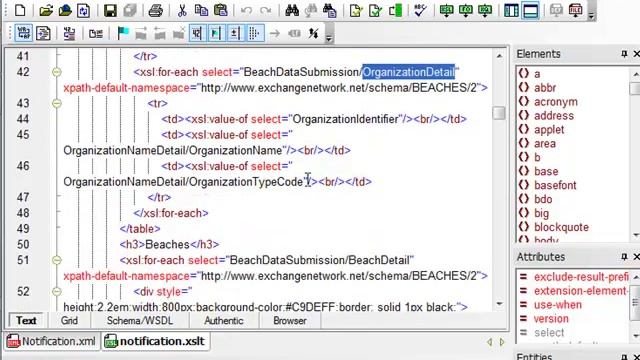The image size is (640, 360).
Task: Open a URL with the globe folder icon
Action: tap(65, 10)
